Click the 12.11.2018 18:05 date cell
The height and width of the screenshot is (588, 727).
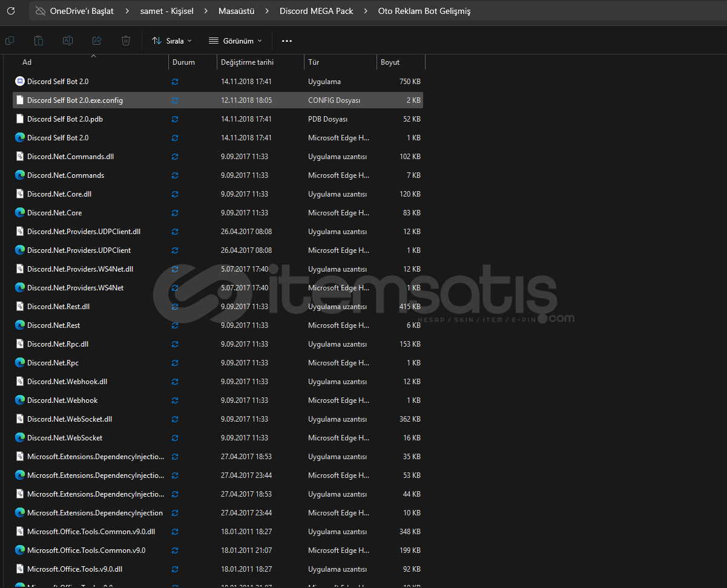[x=246, y=100]
